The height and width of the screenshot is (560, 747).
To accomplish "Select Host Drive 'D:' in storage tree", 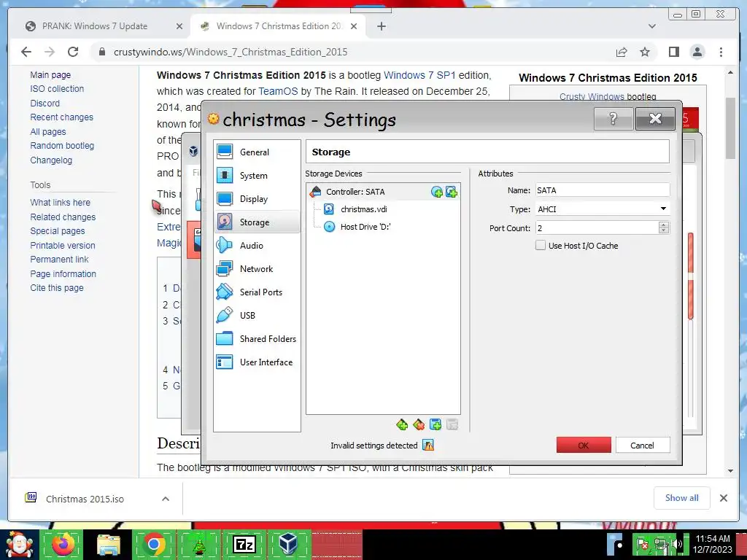I will point(365,227).
